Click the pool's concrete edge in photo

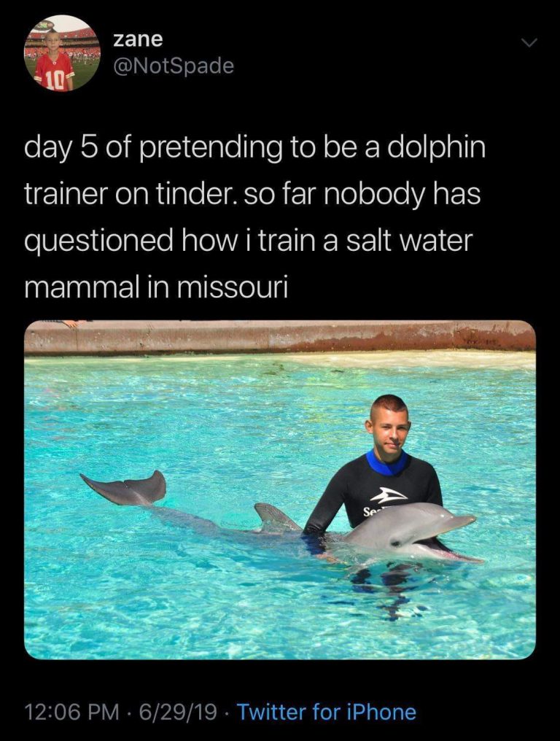[x=280, y=336]
